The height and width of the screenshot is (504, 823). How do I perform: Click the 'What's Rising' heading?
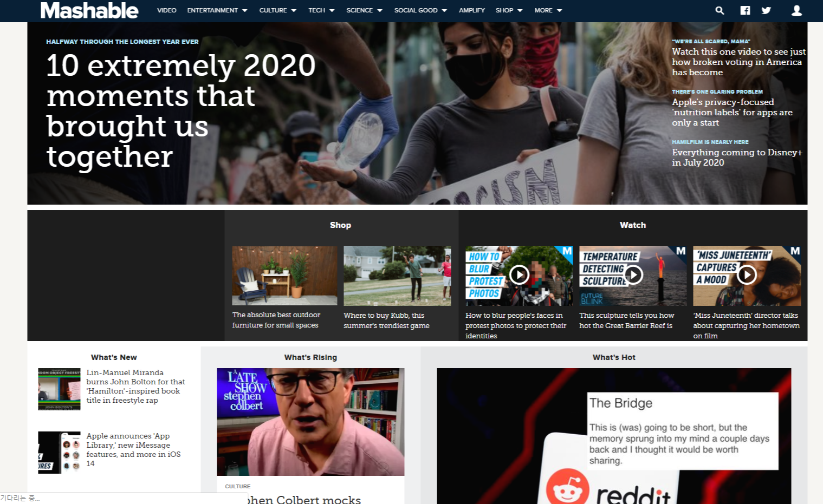tap(310, 357)
